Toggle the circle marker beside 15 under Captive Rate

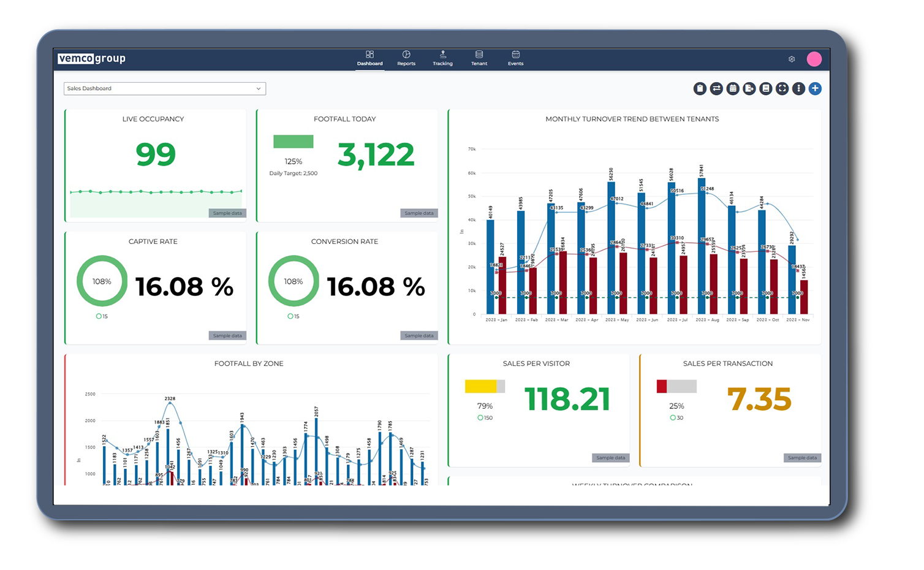(97, 316)
